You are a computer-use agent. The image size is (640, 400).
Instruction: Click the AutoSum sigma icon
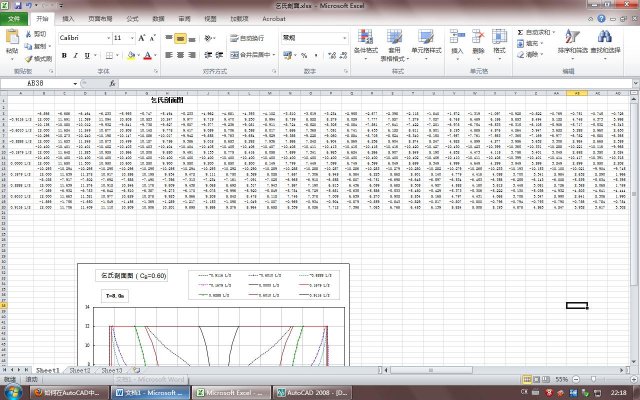[x=521, y=33]
